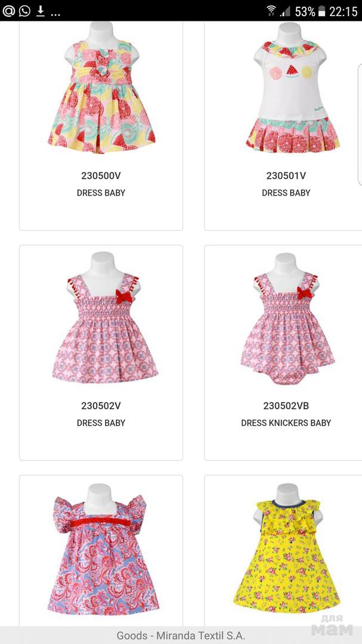362x644 pixels.
Task: Tap the Wi-Fi signal status icon
Action: click(x=271, y=11)
